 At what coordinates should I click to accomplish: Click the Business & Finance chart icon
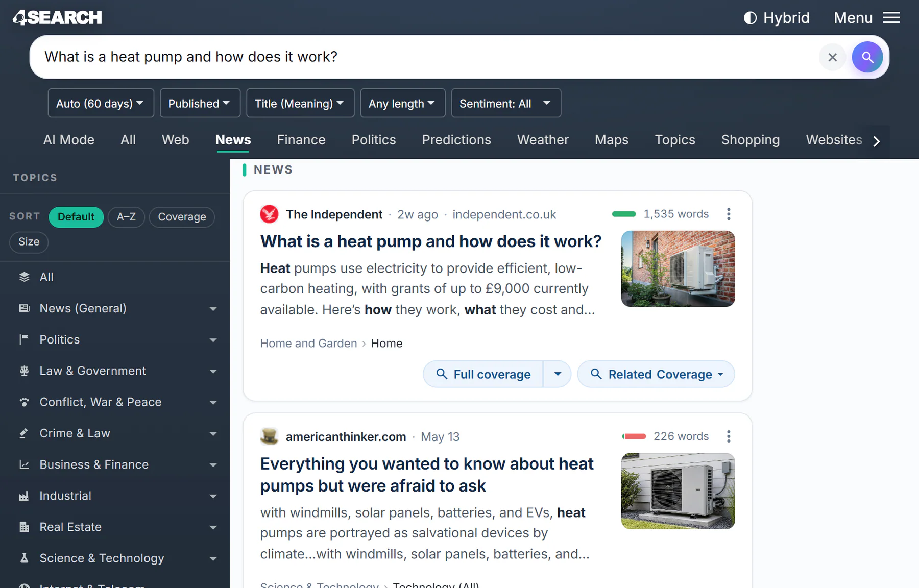(24, 464)
